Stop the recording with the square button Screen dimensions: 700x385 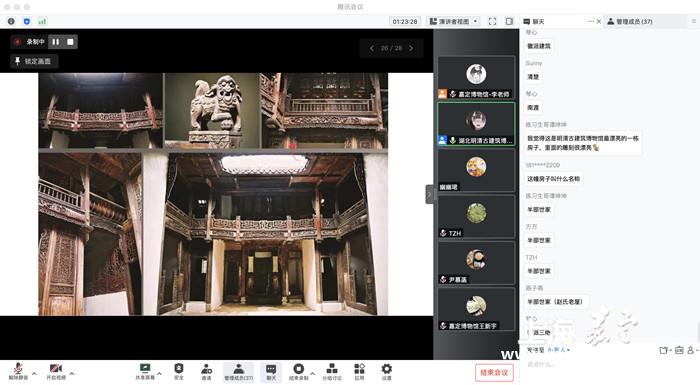point(70,42)
